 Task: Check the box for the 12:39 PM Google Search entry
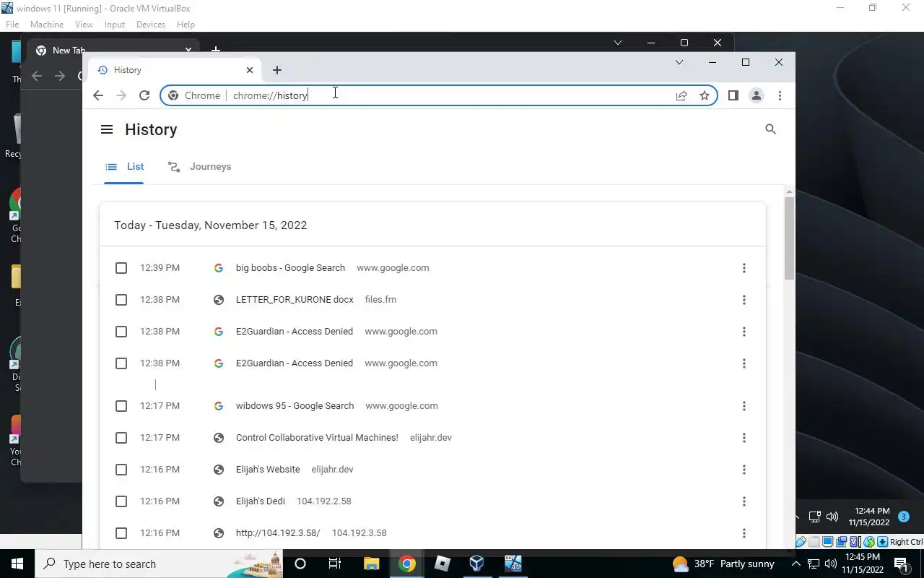121,268
